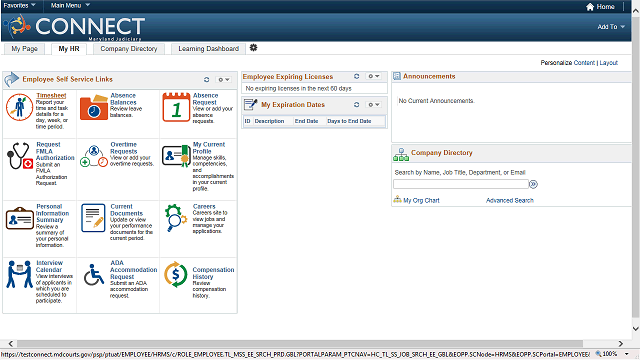Click the Compensation History dollar icon
The image size is (640, 360).
[x=176, y=274]
